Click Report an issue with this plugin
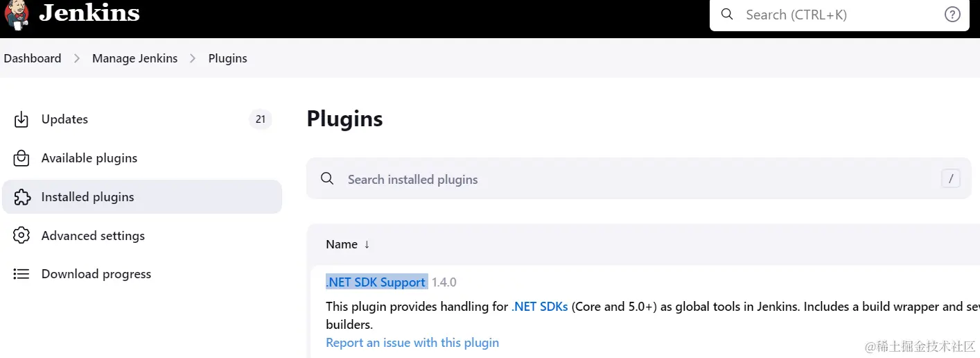The image size is (980, 358). point(412,343)
